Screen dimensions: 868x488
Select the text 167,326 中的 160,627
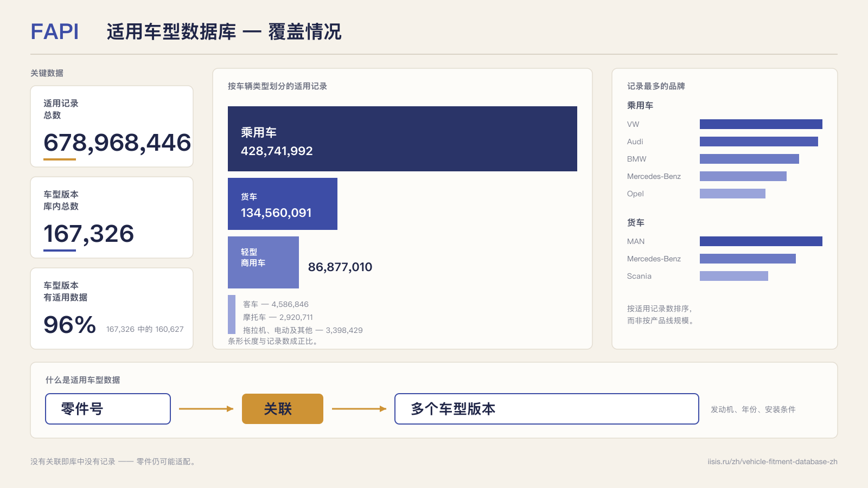point(145,329)
